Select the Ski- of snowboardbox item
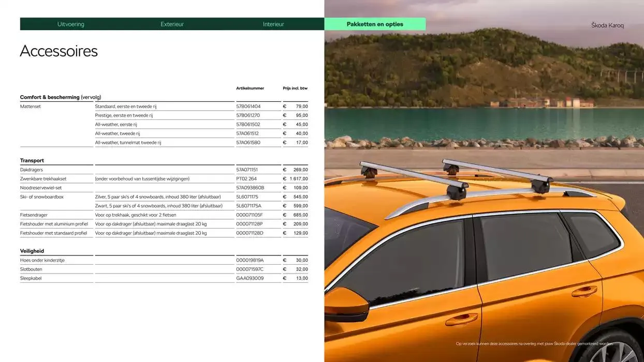Screen dimensions: 644x362 coord(42,197)
